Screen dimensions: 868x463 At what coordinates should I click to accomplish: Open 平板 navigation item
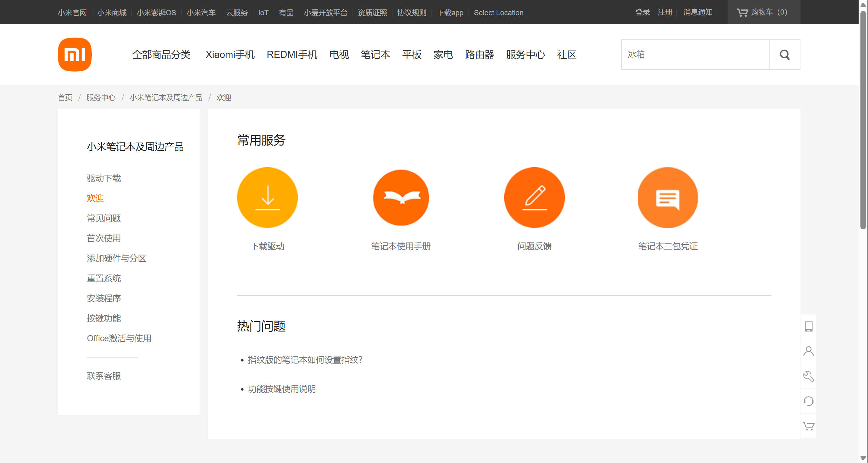point(412,55)
